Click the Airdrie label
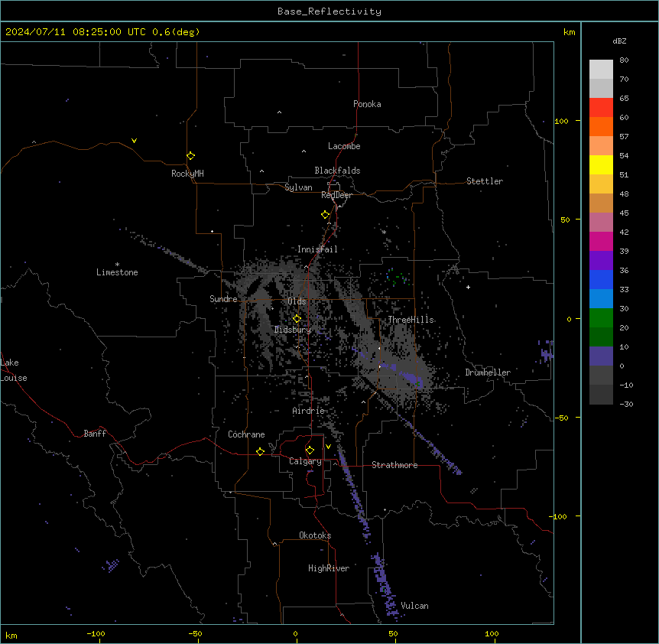 pos(309,411)
